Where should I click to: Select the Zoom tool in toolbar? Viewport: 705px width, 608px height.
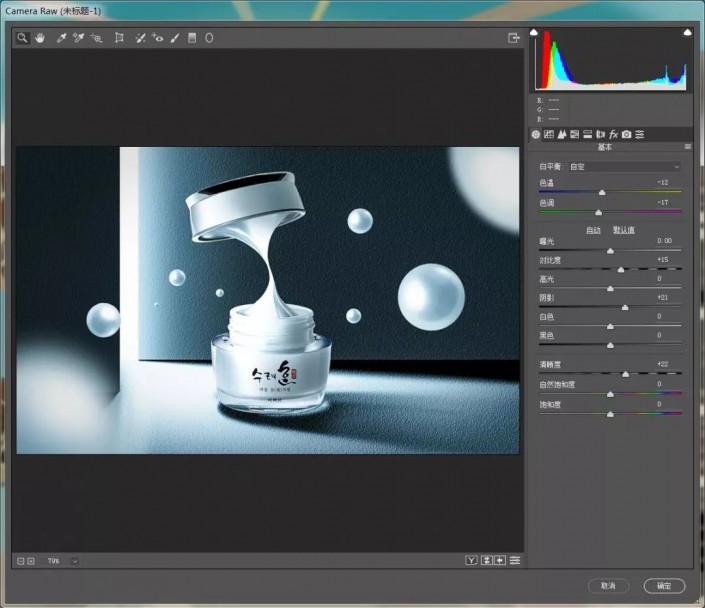click(22, 38)
